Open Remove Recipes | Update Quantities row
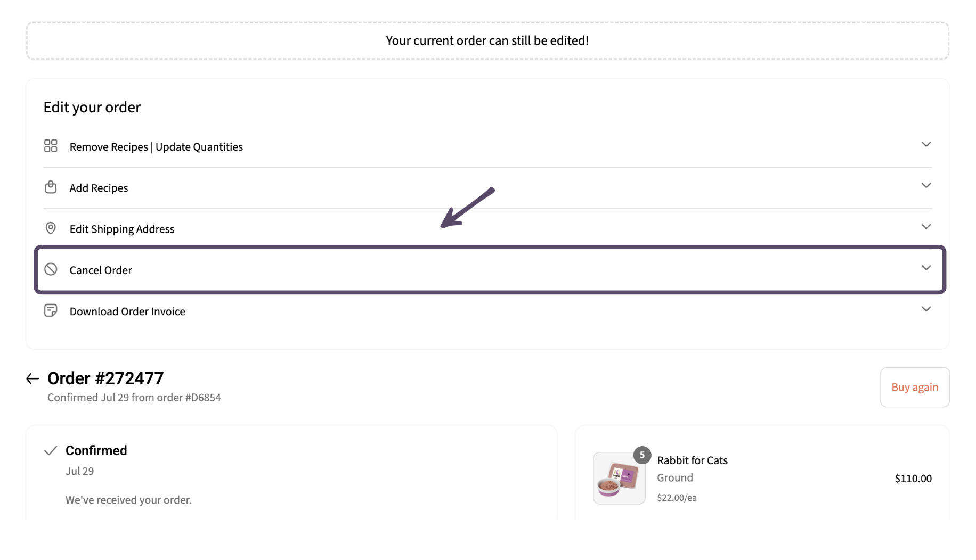The height and width of the screenshot is (560, 976). tap(487, 147)
